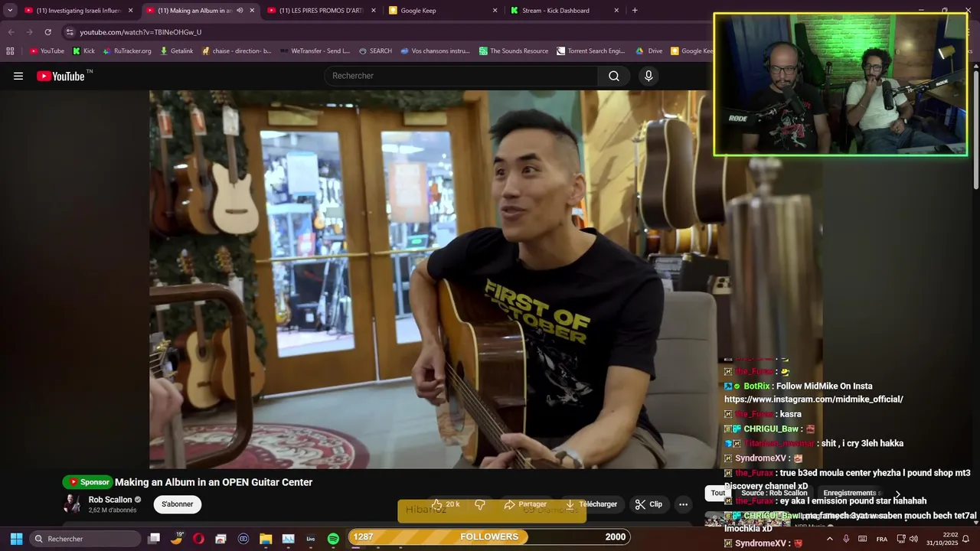Click the Sponsor badge

point(88,482)
